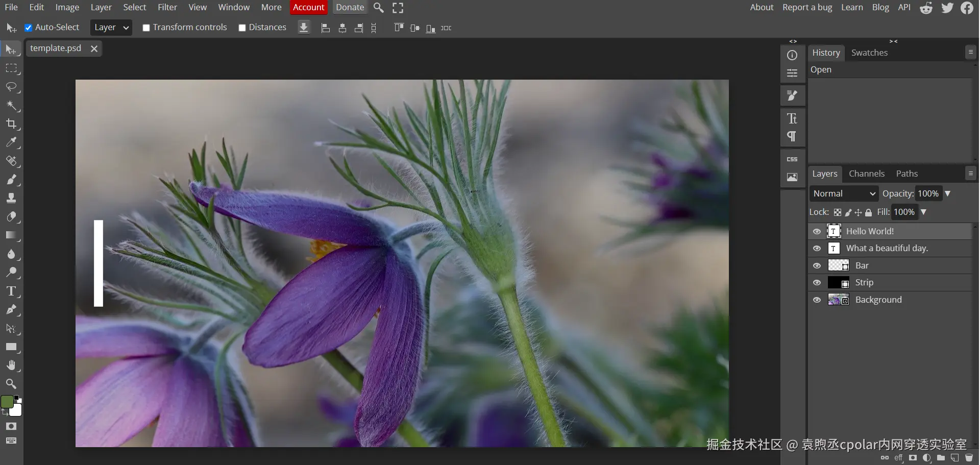The image size is (980, 465).
Task: Select the Eraser tool
Action: [11, 217]
